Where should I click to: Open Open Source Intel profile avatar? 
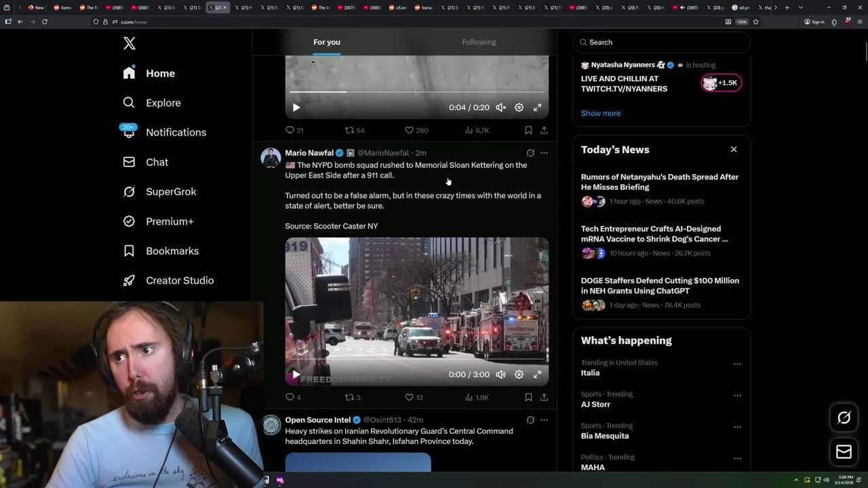[271, 425]
